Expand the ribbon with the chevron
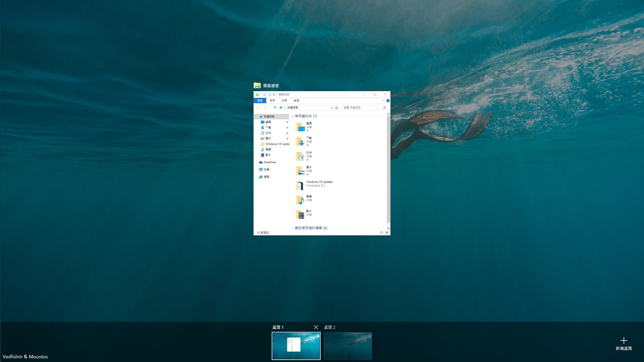Image resolution: width=644 pixels, height=362 pixels. (383, 101)
